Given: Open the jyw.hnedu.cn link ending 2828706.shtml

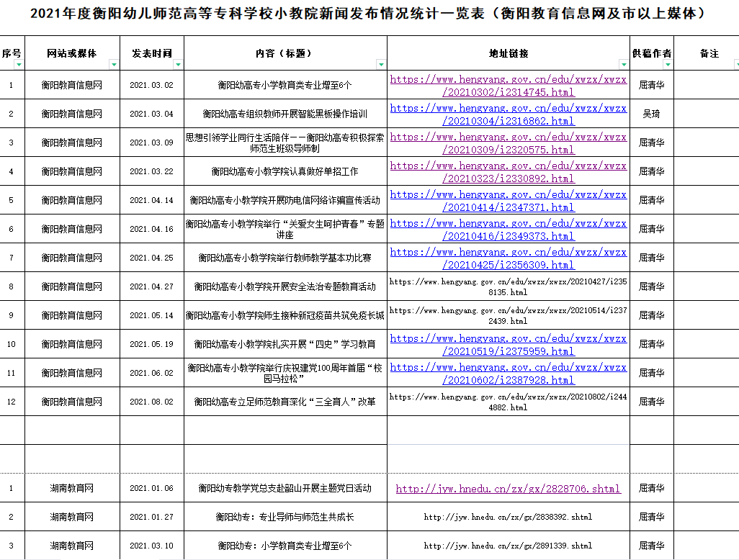Looking at the screenshot, I should click(x=508, y=489).
